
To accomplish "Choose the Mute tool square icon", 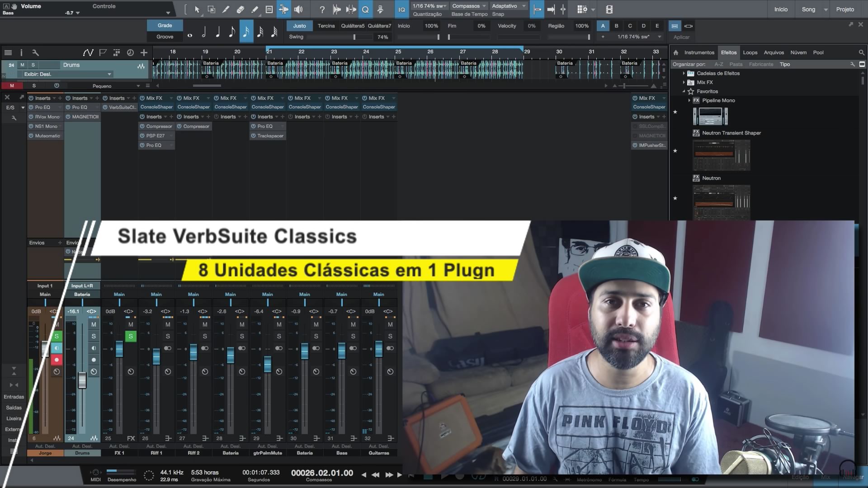I will [x=269, y=9].
